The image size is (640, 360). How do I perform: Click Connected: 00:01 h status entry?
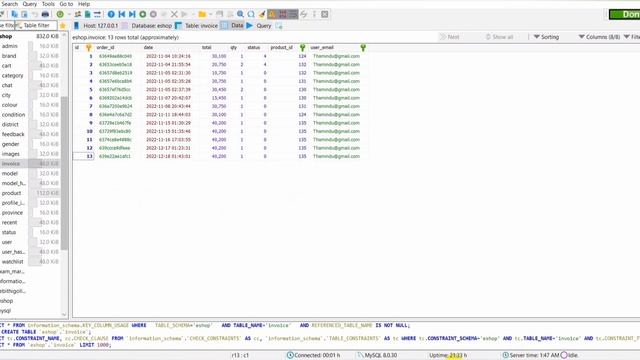tap(313, 355)
